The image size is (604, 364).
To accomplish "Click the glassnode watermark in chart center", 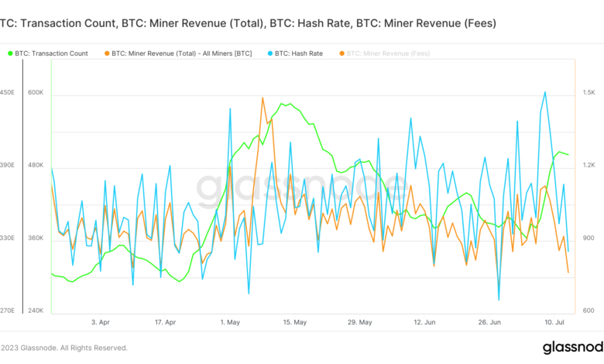I will (x=300, y=188).
